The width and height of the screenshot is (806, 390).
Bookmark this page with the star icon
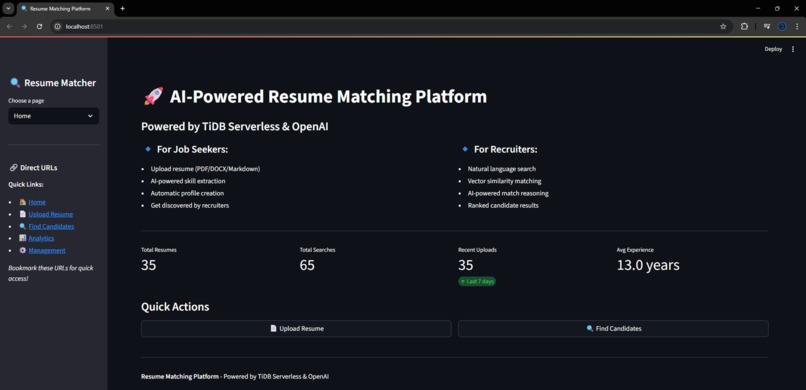click(x=723, y=26)
